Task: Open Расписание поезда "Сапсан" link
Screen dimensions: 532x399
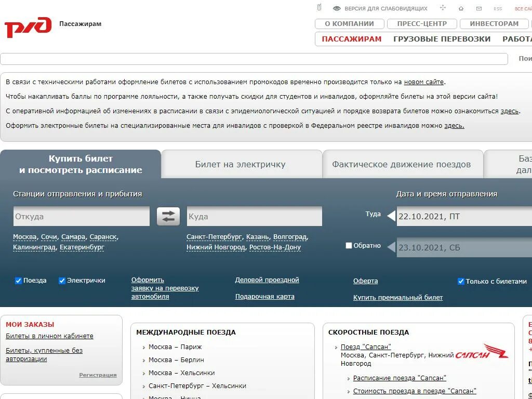Action: (400, 378)
